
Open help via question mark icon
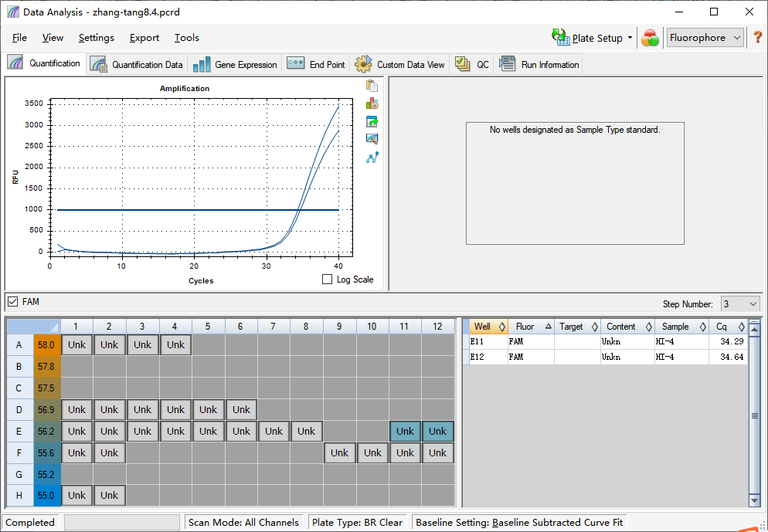[757, 37]
